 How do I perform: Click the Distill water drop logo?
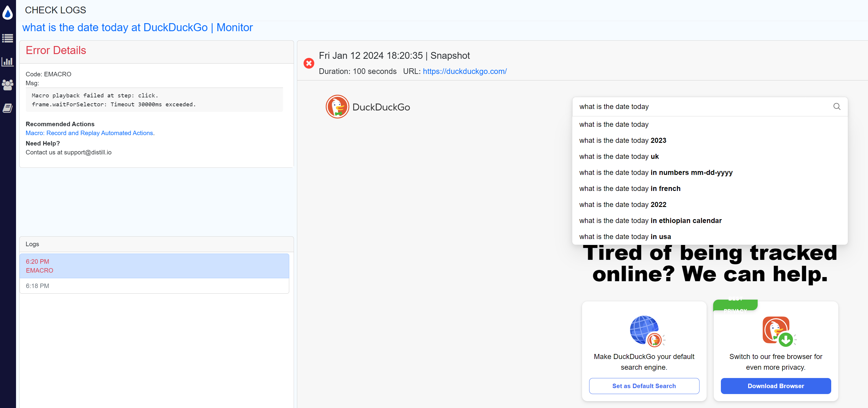click(x=8, y=12)
